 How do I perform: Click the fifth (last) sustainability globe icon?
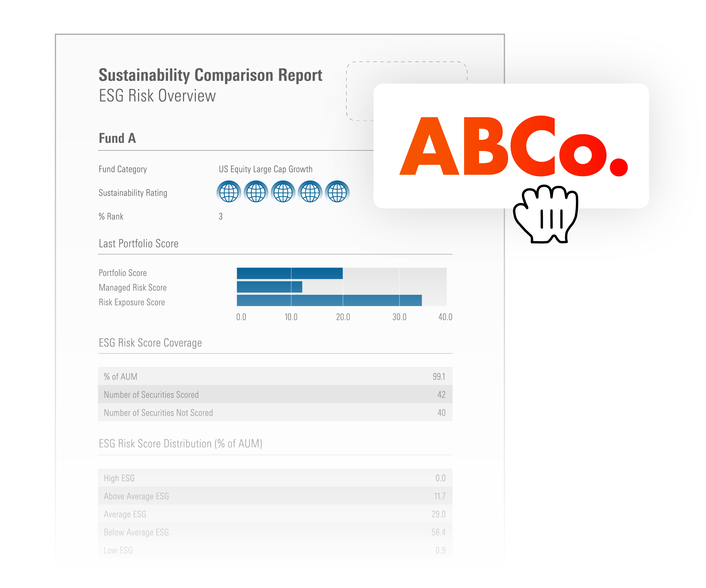pyautogui.click(x=337, y=192)
